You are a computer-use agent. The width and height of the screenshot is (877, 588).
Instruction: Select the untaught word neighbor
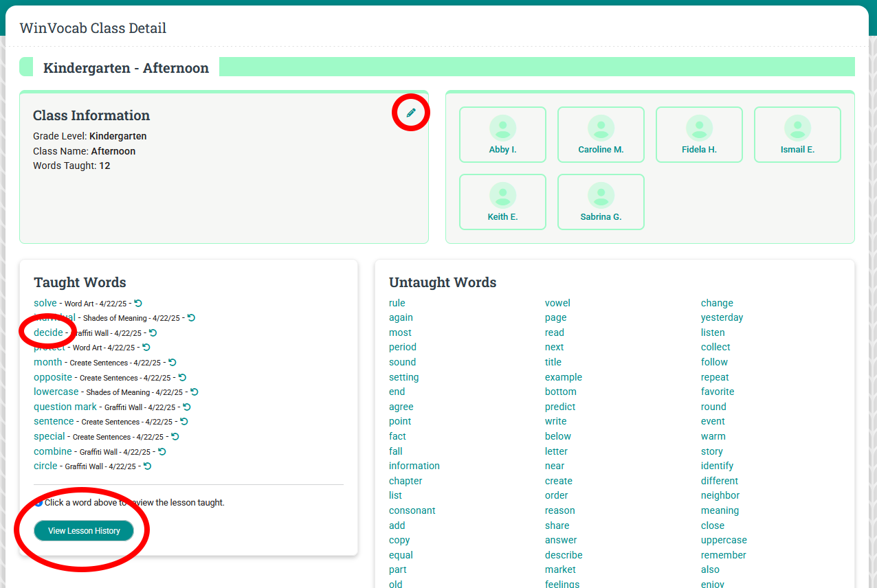pyautogui.click(x=720, y=495)
